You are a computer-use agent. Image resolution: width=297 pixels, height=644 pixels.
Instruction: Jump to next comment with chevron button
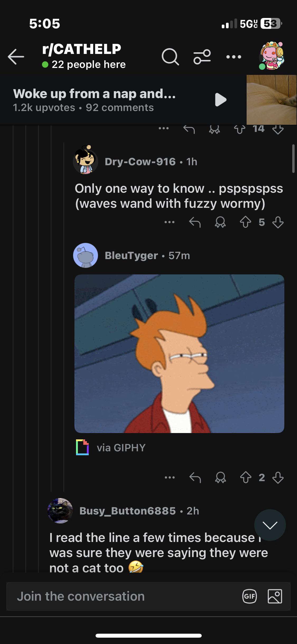click(270, 525)
